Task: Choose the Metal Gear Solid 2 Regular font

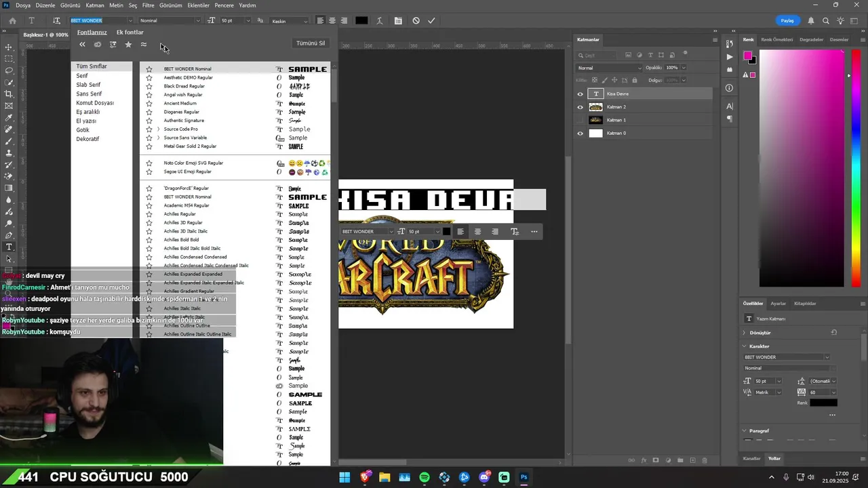Action: 190,146
